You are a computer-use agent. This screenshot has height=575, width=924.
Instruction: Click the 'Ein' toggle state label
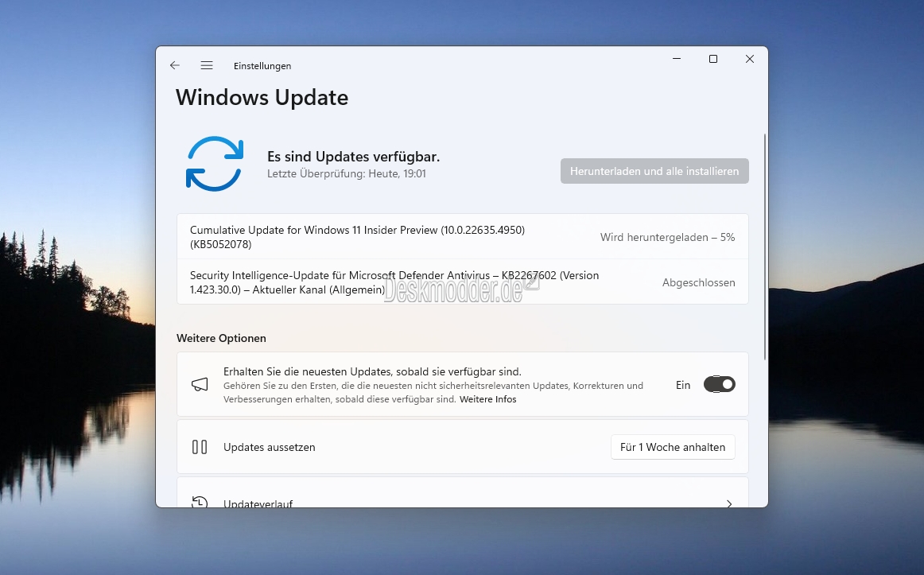click(x=683, y=385)
